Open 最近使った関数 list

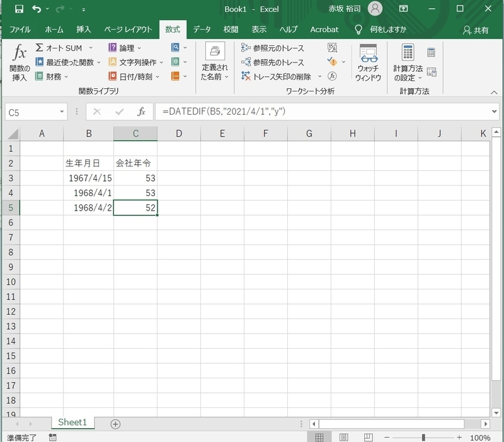point(67,62)
